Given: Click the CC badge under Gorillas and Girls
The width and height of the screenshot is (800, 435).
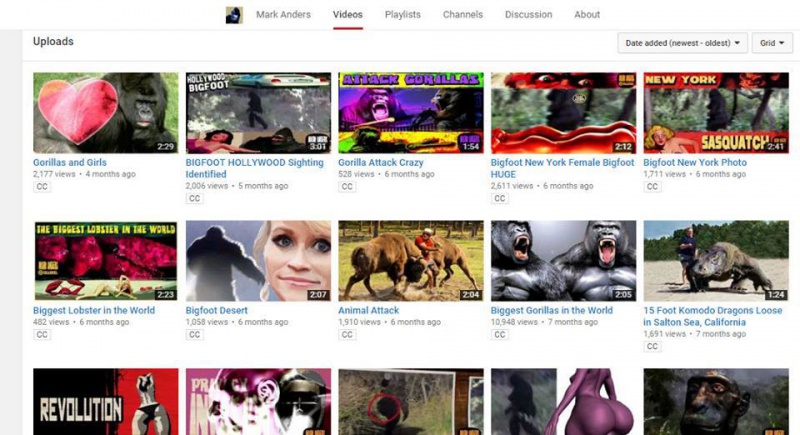Looking at the screenshot, I should coord(42,186).
